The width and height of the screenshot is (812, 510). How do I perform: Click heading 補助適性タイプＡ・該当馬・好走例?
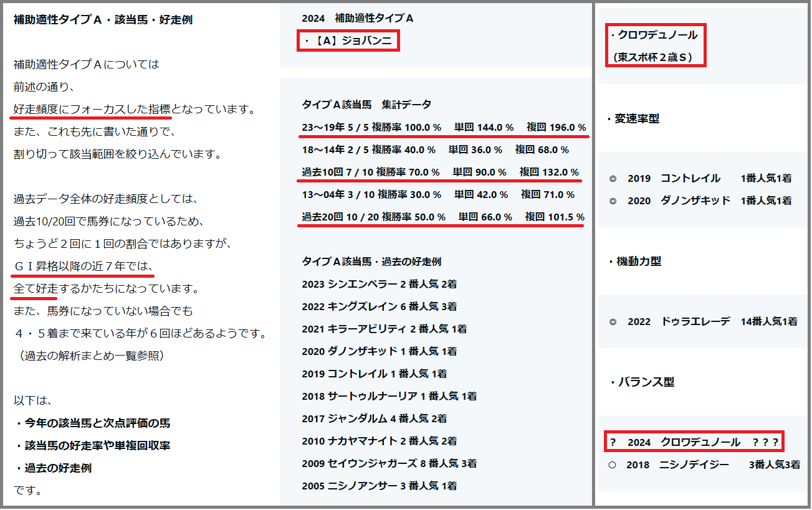[x=103, y=20]
